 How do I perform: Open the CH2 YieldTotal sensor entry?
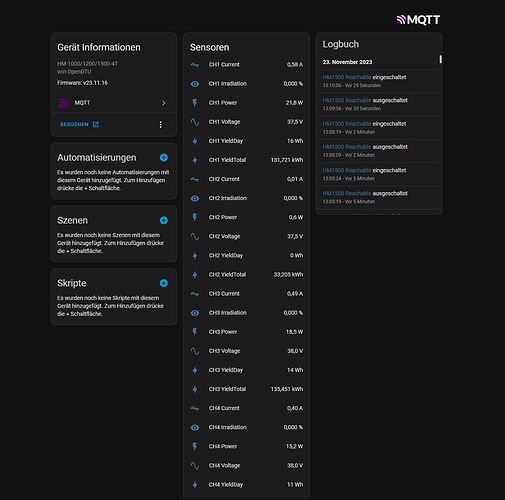coord(246,275)
